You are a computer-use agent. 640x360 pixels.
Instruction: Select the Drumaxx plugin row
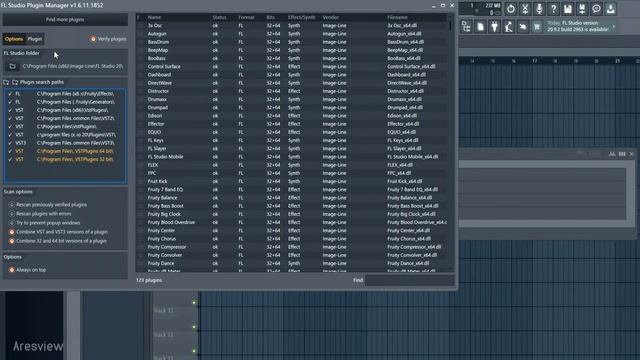pos(292,99)
